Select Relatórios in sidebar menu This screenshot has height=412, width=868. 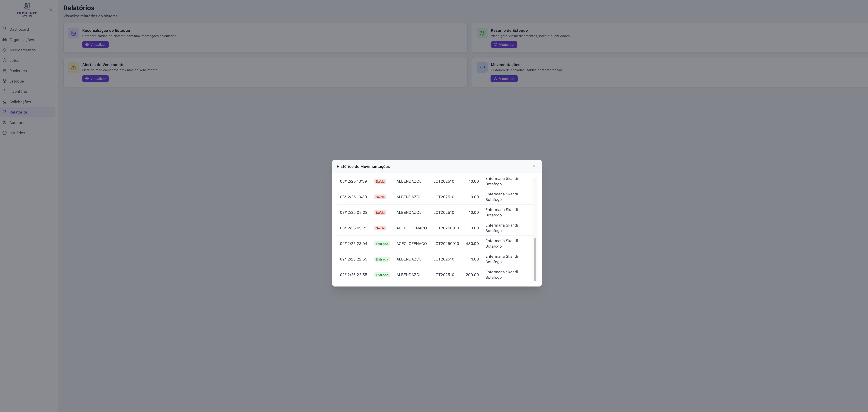tap(18, 112)
